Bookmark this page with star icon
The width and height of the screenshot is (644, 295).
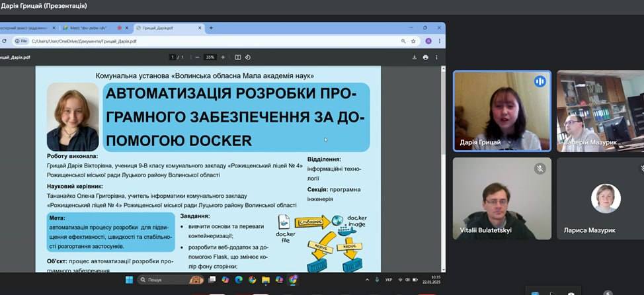click(x=415, y=41)
